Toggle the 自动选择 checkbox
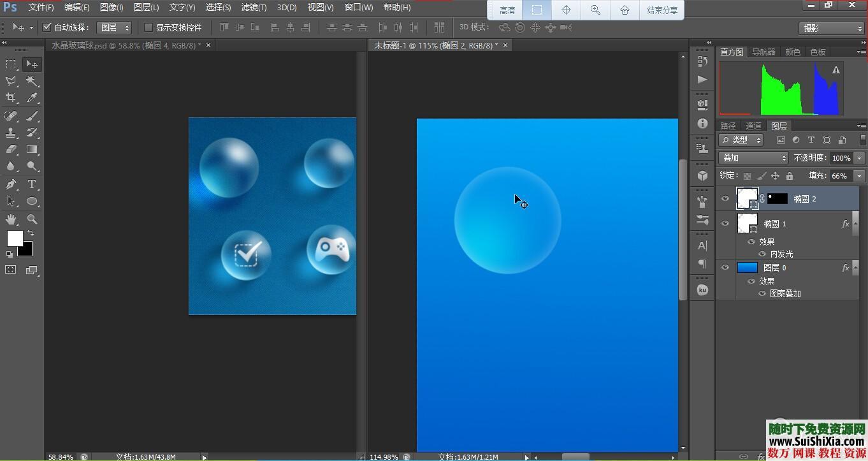868x461 pixels. (47, 27)
